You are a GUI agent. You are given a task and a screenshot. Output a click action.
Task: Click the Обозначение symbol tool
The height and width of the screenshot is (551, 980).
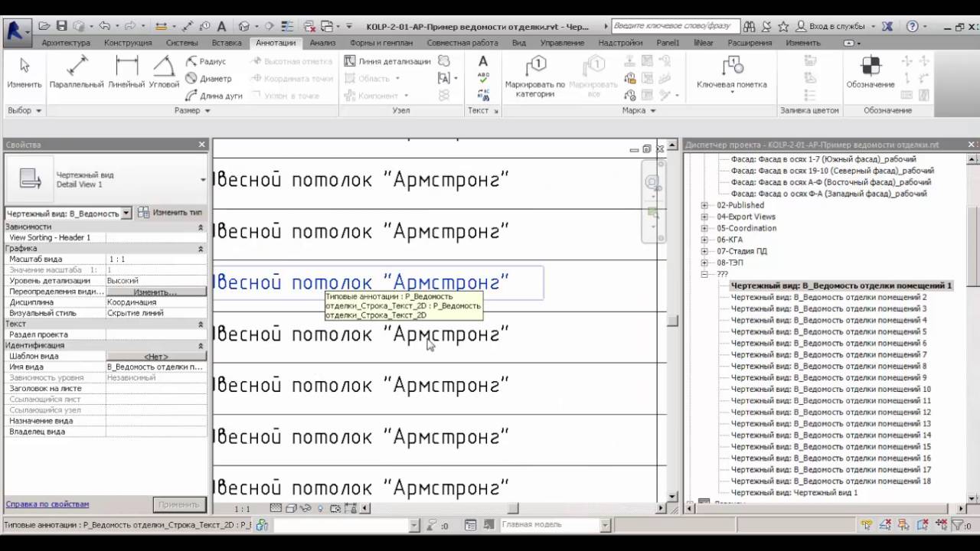pos(871,72)
